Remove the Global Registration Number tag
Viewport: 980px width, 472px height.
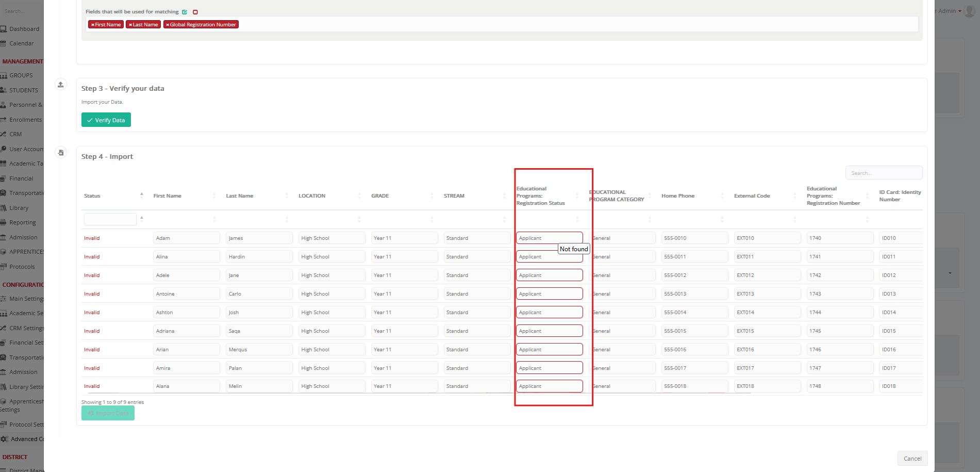(x=168, y=25)
